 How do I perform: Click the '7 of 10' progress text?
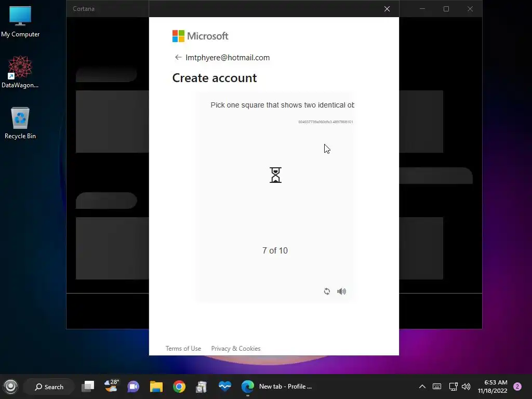point(275,250)
